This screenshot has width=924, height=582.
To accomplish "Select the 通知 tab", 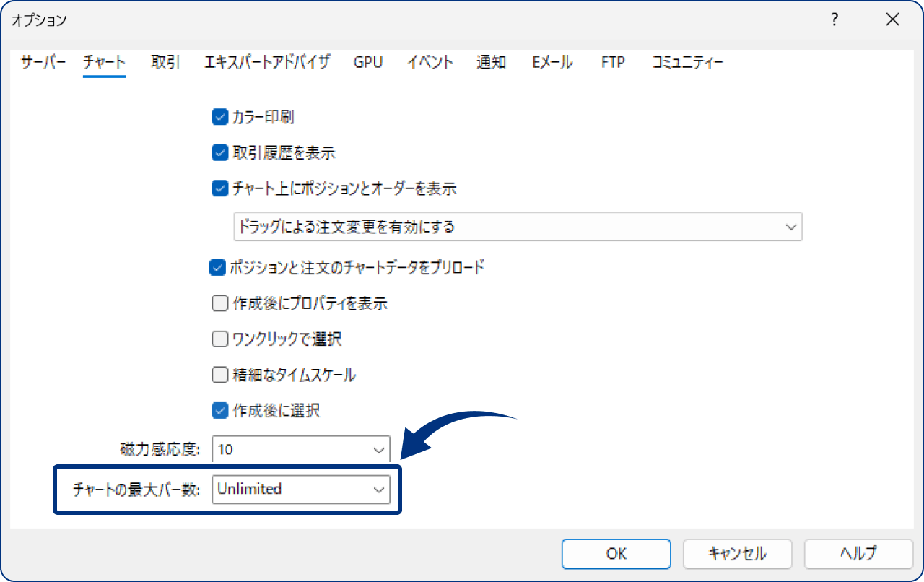I will coord(491,62).
